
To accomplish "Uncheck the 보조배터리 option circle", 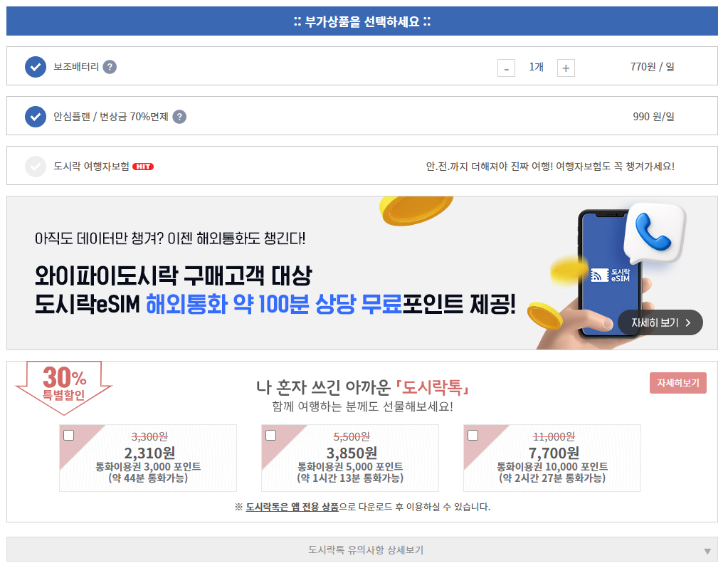I will 36,67.
